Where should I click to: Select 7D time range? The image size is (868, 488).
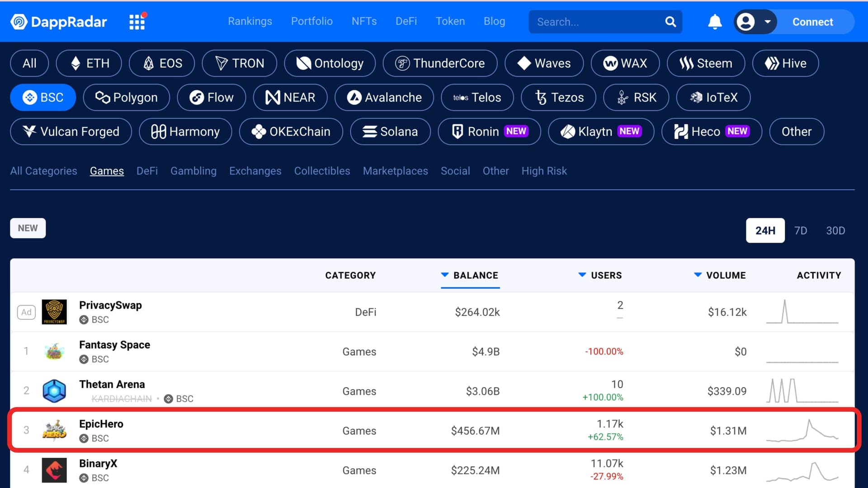[x=801, y=230]
